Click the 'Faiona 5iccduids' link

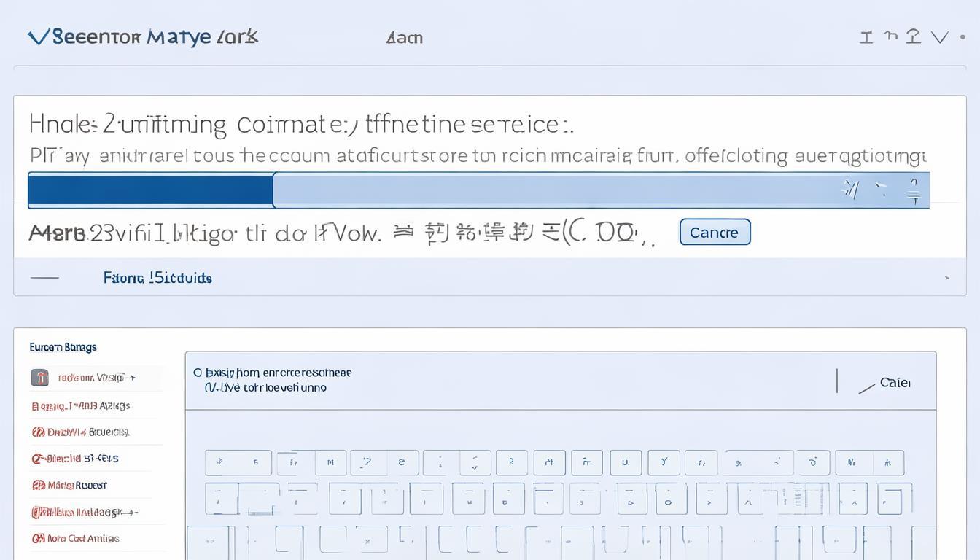157,278
